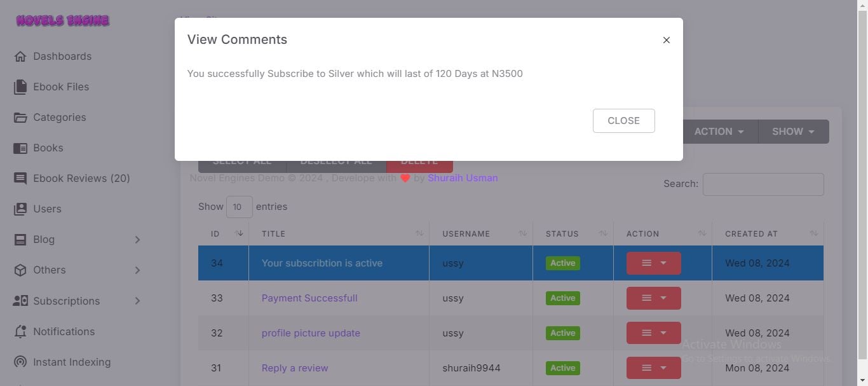Click the Dashboards home icon
868x386 pixels.
click(20, 57)
